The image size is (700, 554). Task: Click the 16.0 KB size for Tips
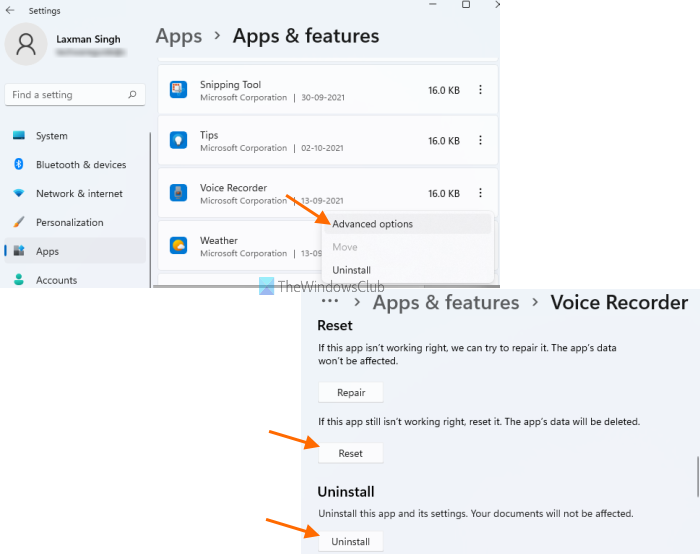point(444,141)
